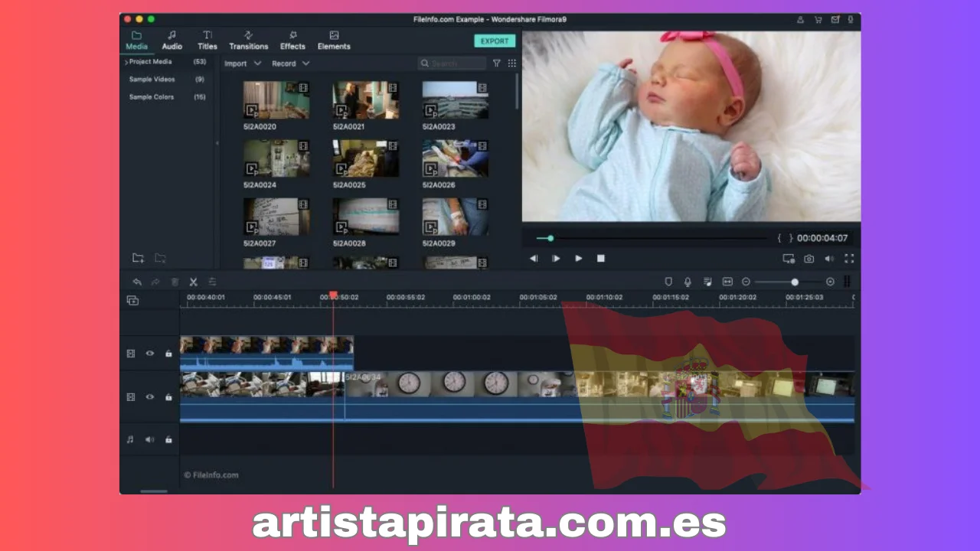Click the track manager bars icon
The width and height of the screenshot is (980, 551).
pos(847,282)
